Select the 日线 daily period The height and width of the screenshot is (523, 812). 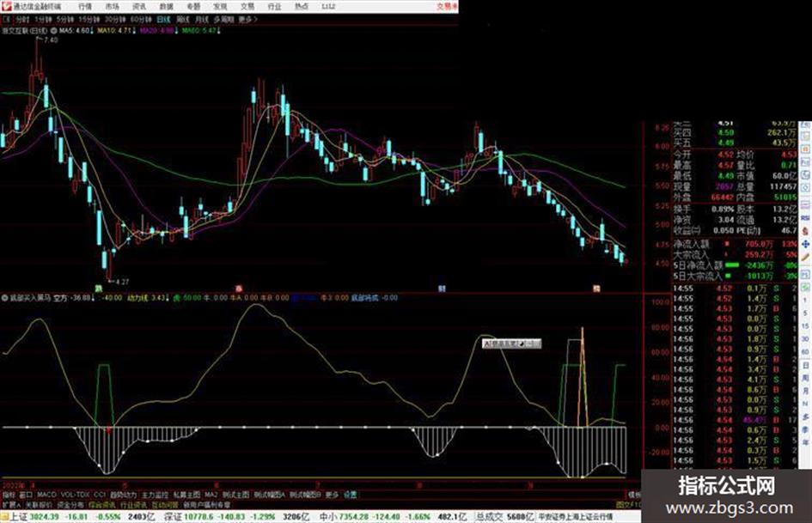(x=163, y=20)
